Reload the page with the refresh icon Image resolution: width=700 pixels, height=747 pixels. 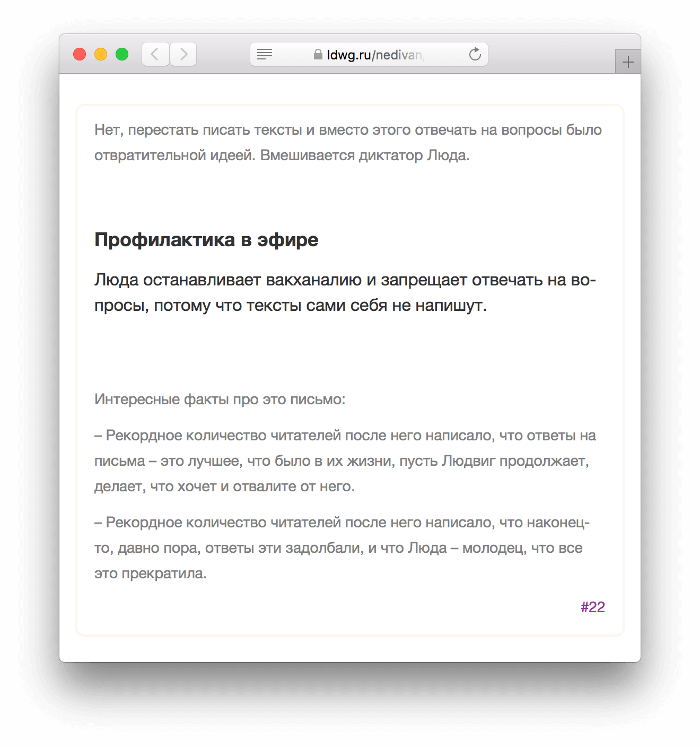point(475,54)
